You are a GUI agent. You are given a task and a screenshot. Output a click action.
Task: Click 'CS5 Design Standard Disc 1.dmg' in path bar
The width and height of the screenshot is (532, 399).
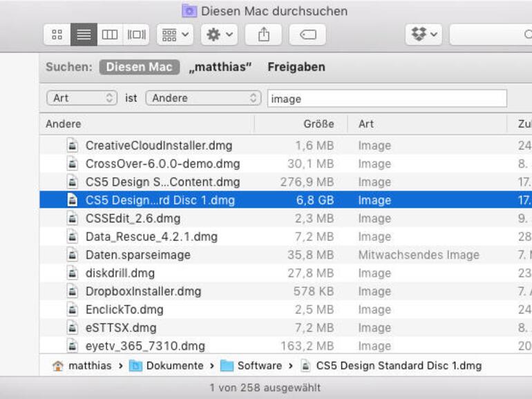pyautogui.click(x=391, y=366)
